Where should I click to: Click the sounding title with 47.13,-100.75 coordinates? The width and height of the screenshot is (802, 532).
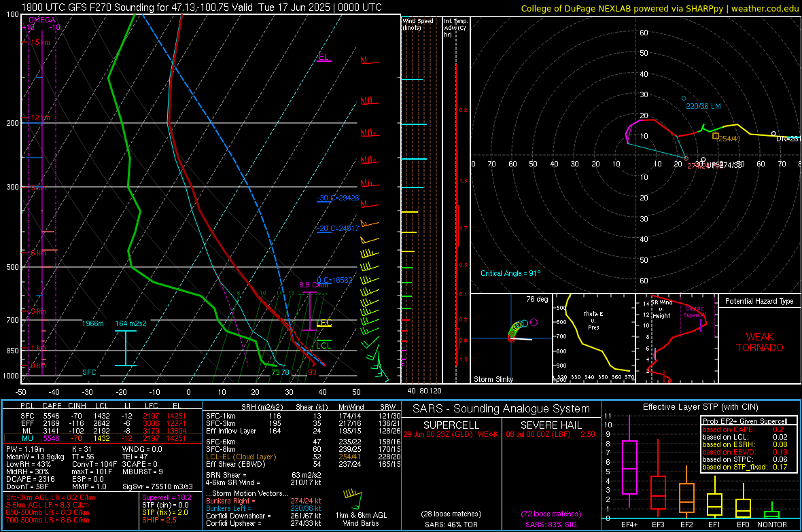point(202,7)
